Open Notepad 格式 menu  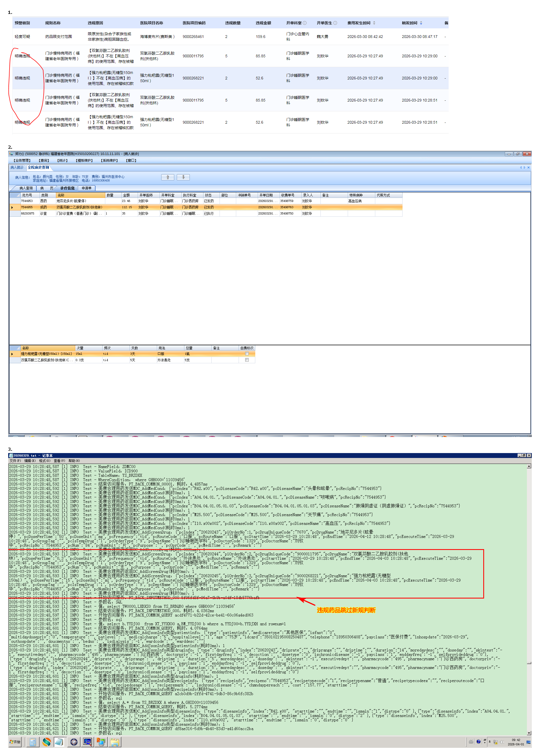pos(44,461)
